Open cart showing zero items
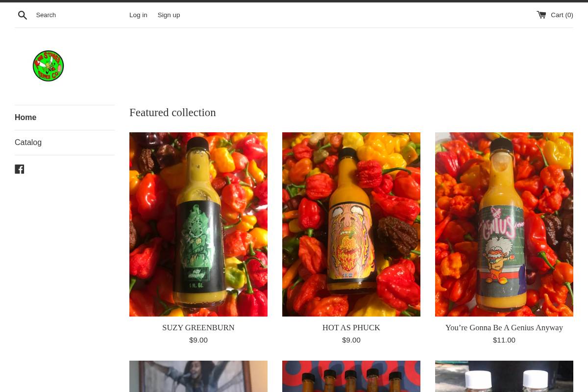This screenshot has width=588, height=392. [561, 15]
